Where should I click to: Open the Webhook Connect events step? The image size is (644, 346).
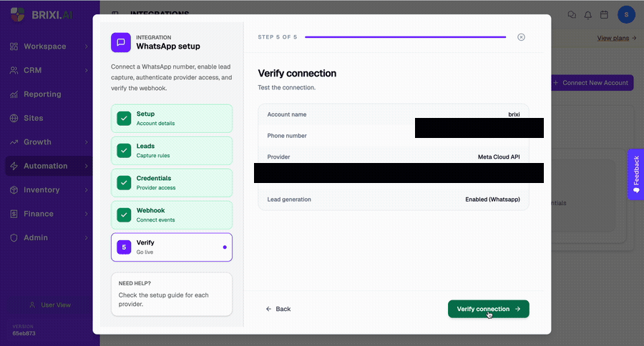tap(172, 215)
